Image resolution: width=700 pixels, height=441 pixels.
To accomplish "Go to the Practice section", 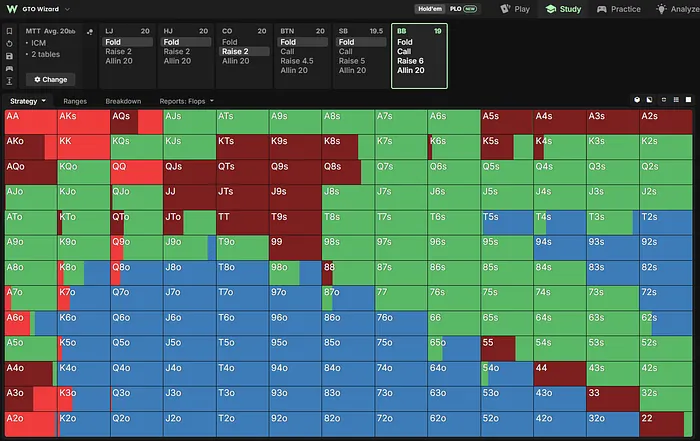I will (x=619, y=9).
